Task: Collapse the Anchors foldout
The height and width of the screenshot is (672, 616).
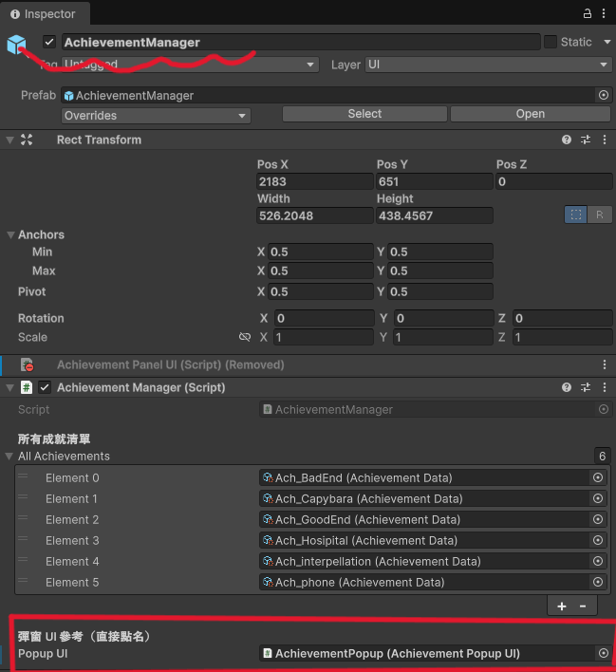Action: (x=10, y=234)
